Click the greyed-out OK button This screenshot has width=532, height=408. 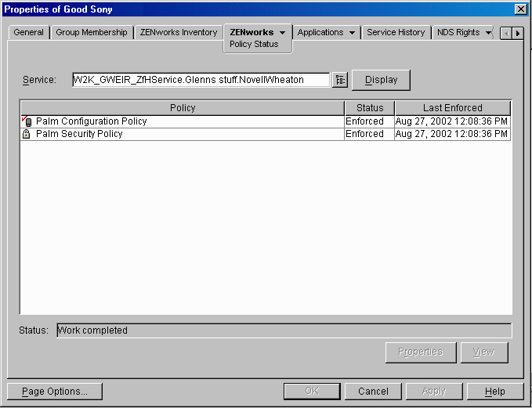pos(312,392)
